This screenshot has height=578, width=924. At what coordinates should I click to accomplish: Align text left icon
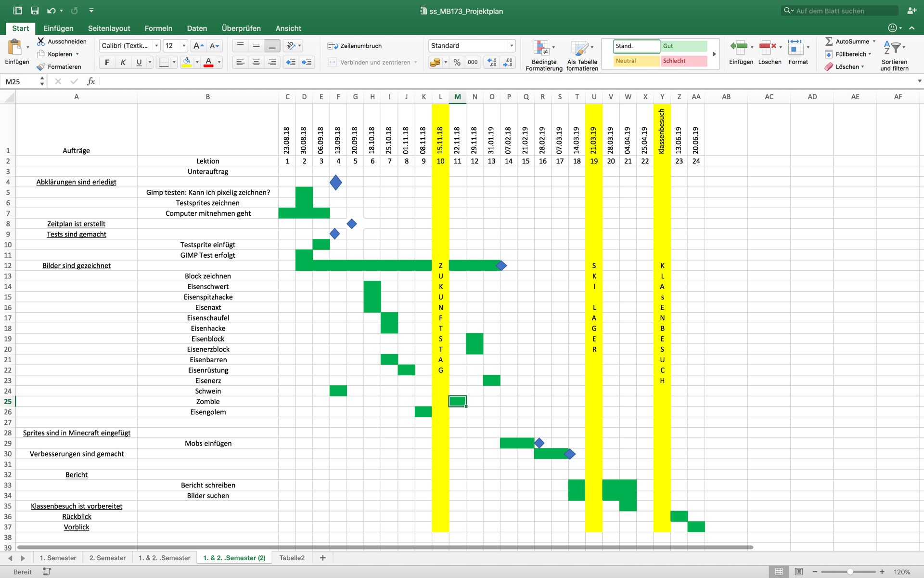coord(240,62)
